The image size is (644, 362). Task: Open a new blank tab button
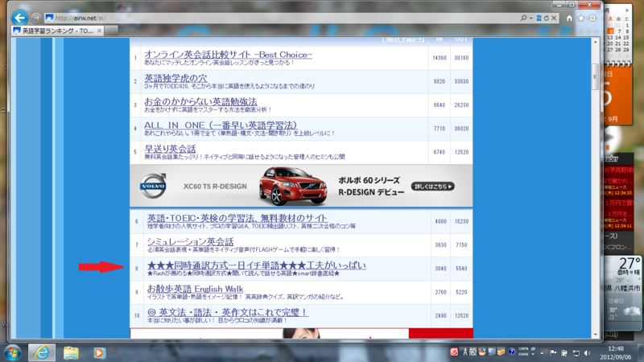(111, 31)
